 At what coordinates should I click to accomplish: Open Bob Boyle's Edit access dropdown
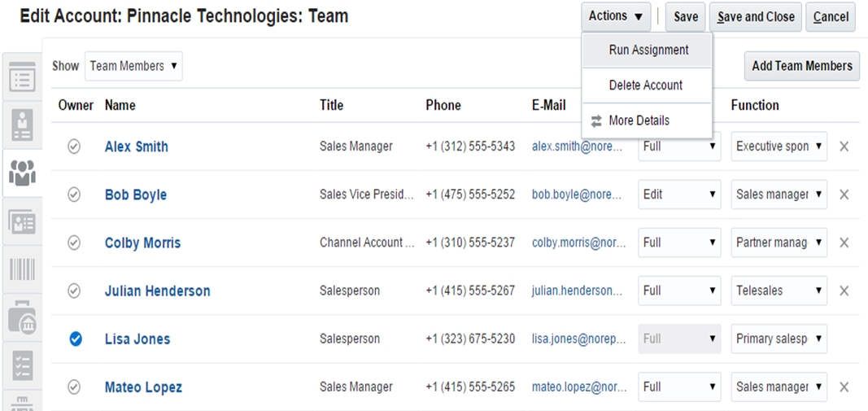click(679, 195)
